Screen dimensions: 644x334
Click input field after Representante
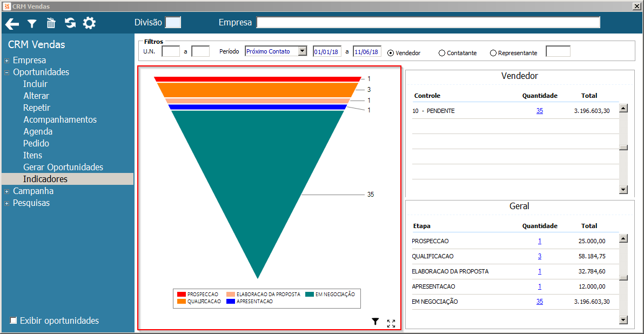click(558, 51)
